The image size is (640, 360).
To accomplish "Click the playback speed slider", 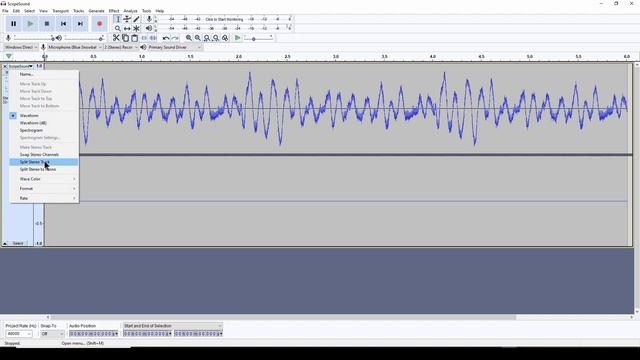I will (258, 38).
